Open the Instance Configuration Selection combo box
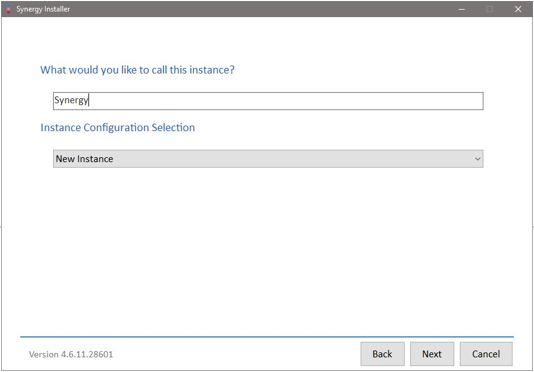 click(268, 159)
